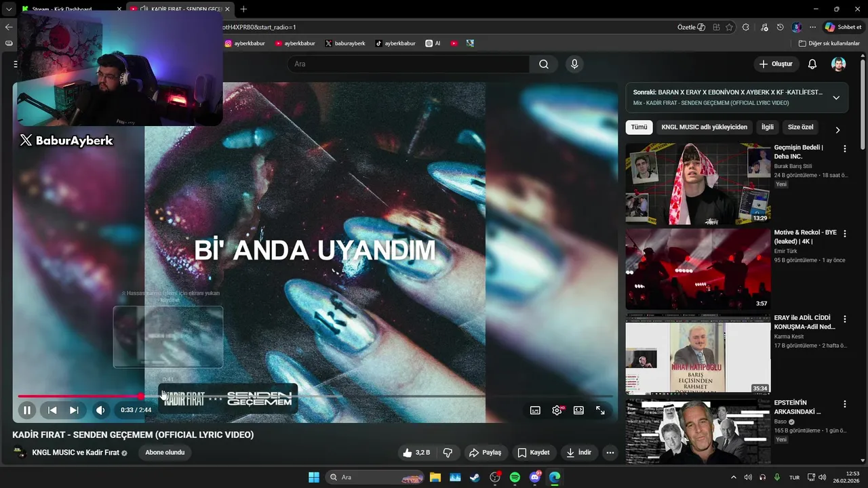Click the YouTube search field Ara
This screenshot has width=868, height=488.
point(408,64)
